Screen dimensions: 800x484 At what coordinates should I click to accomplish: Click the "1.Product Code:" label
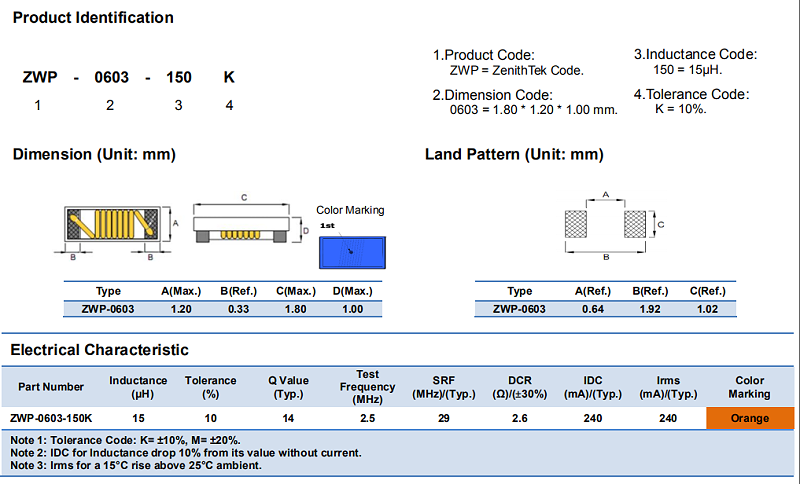pos(484,55)
